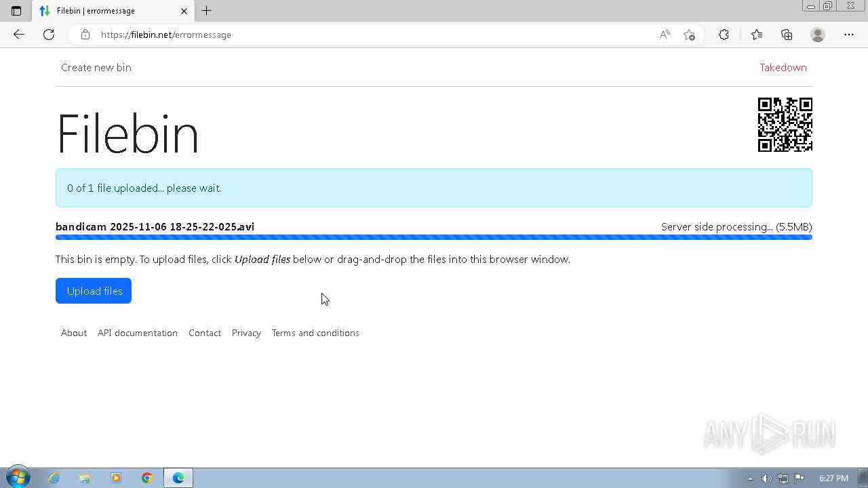Viewport: 868px width, 488px height.
Task: Click the taskbar clock 6:27 PM
Action: coord(833,479)
